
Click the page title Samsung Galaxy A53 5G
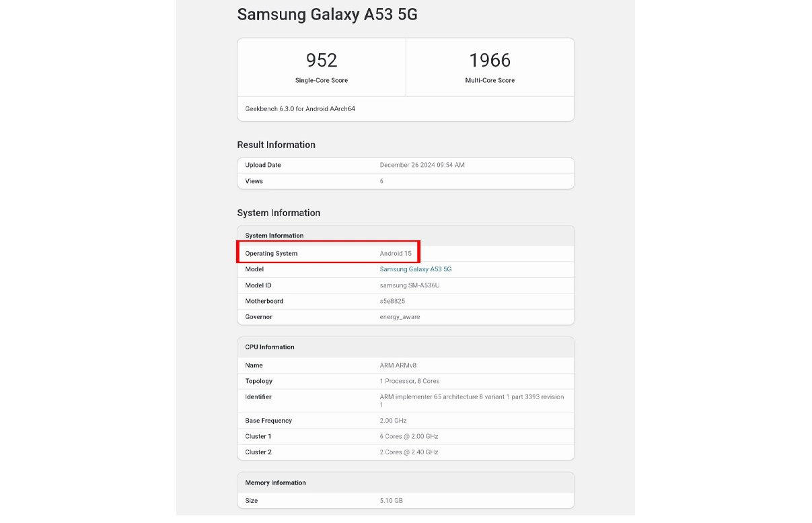pyautogui.click(x=327, y=14)
